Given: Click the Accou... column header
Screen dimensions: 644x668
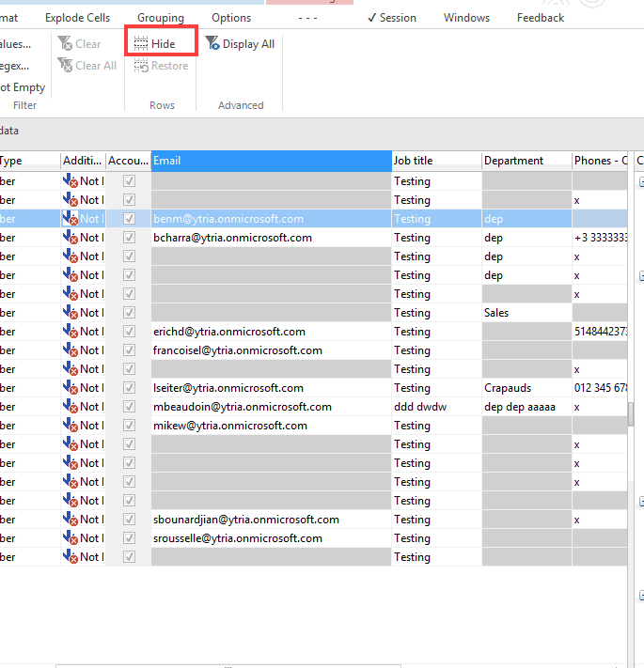Looking at the screenshot, I should tap(128, 161).
